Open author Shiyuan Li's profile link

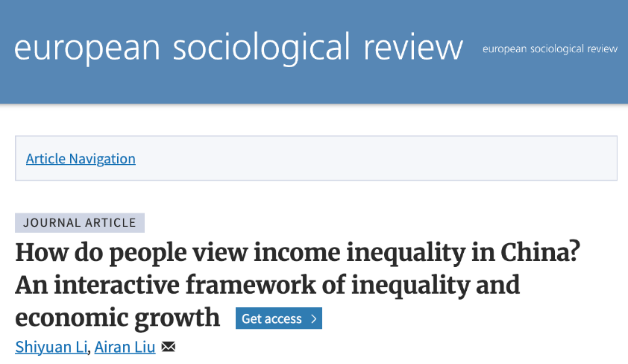click(51, 347)
